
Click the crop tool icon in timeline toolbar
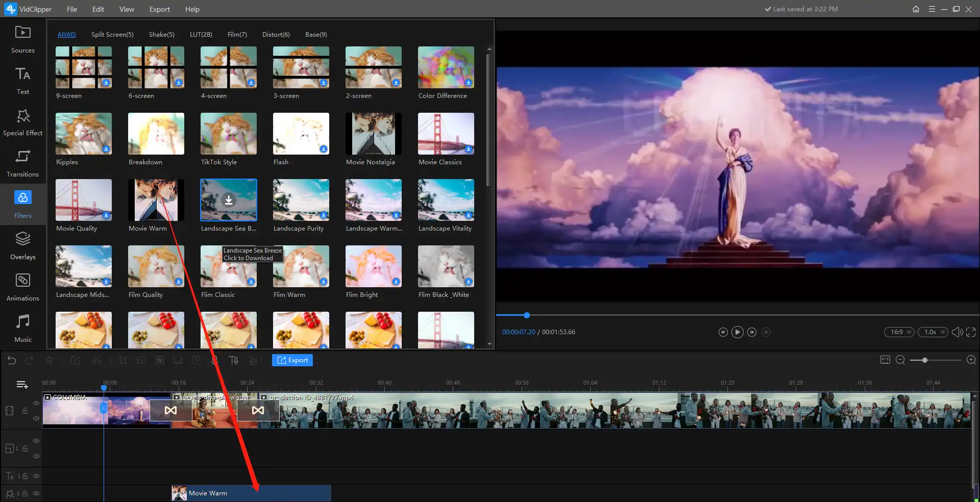point(123,360)
